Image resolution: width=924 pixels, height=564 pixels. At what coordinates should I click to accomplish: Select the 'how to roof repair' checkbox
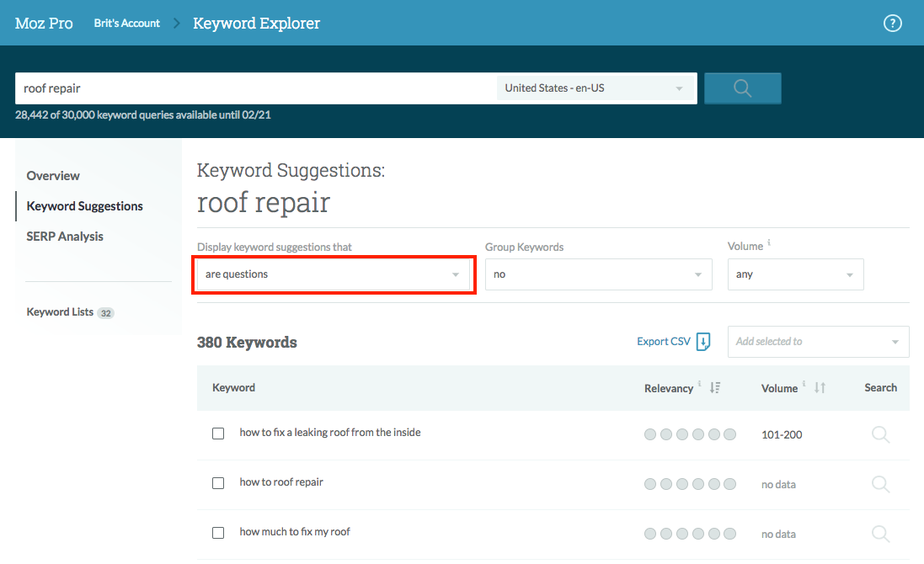pos(218,483)
